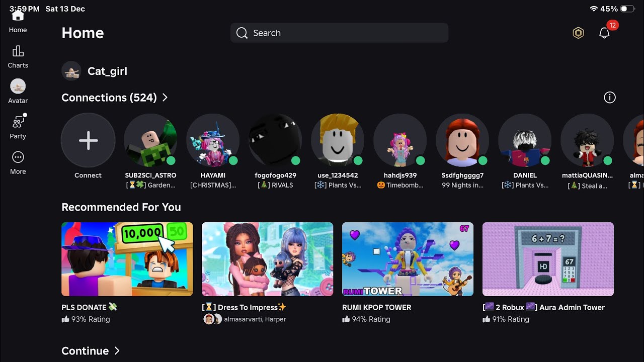Open Ssdfghgggg7's avatar
644x362 pixels.
point(462,140)
